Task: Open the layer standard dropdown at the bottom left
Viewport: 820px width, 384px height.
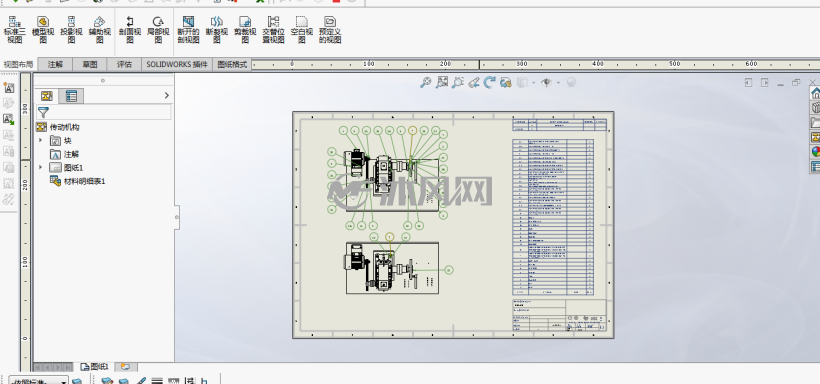Action: point(39,380)
